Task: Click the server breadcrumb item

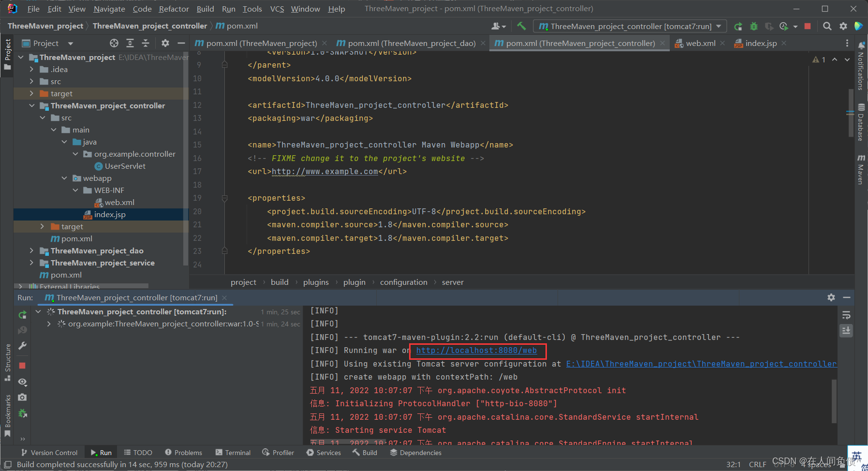Action: 453,282
